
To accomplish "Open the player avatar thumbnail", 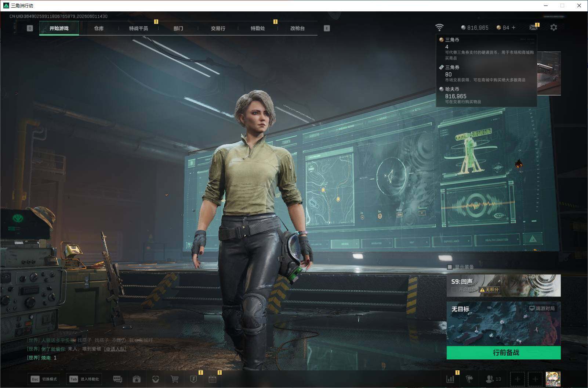I will tap(553, 379).
